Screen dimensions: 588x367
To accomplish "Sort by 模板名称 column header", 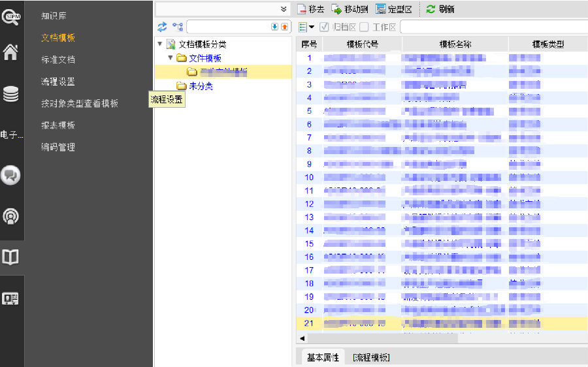I will [455, 44].
